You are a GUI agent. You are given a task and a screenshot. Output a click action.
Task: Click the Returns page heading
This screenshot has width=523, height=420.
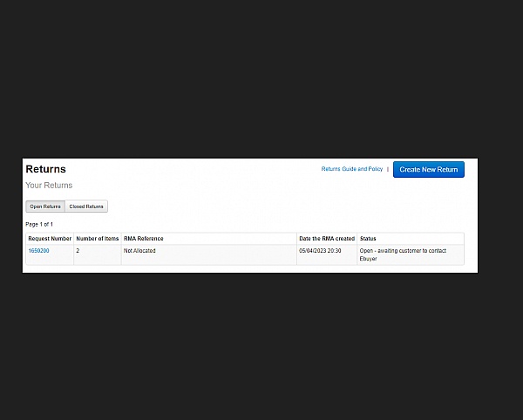[45, 169]
